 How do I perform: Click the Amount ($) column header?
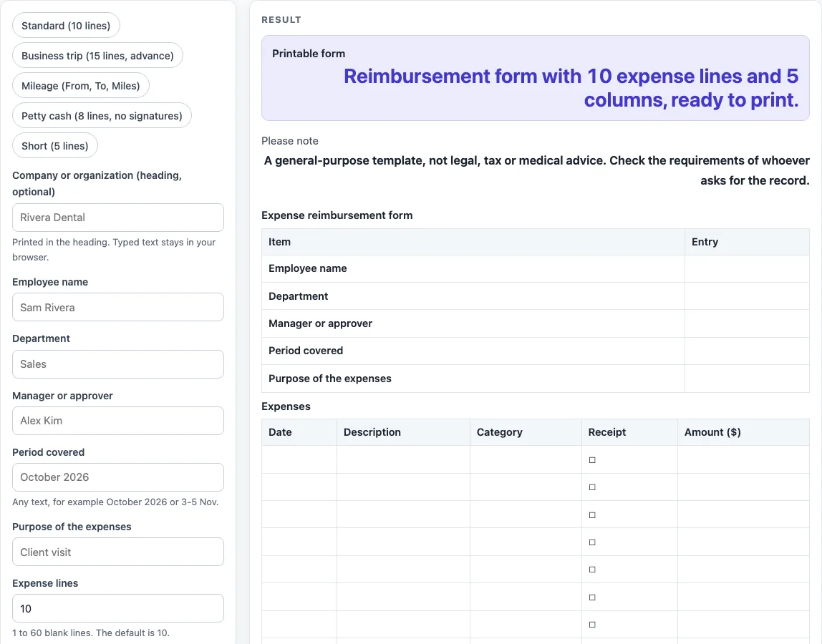click(x=743, y=432)
